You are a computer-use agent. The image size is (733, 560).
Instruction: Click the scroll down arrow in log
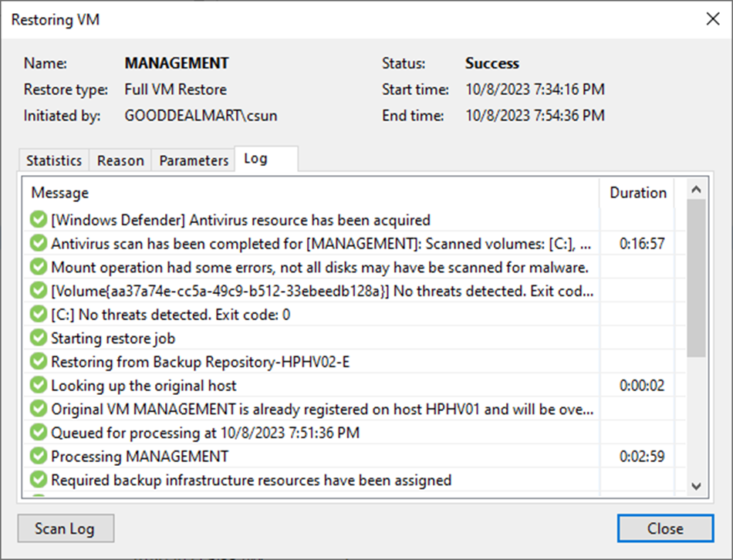pos(696,486)
